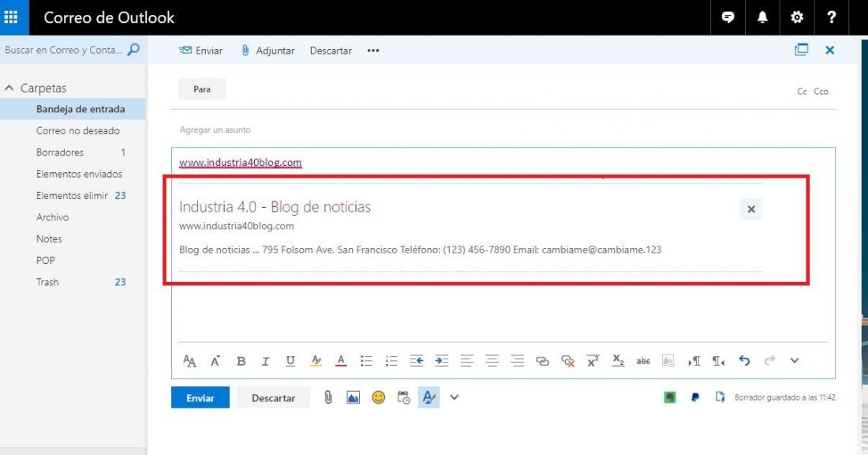Insert a bulleted list
The image size is (868, 455).
pyautogui.click(x=366, y=361)
